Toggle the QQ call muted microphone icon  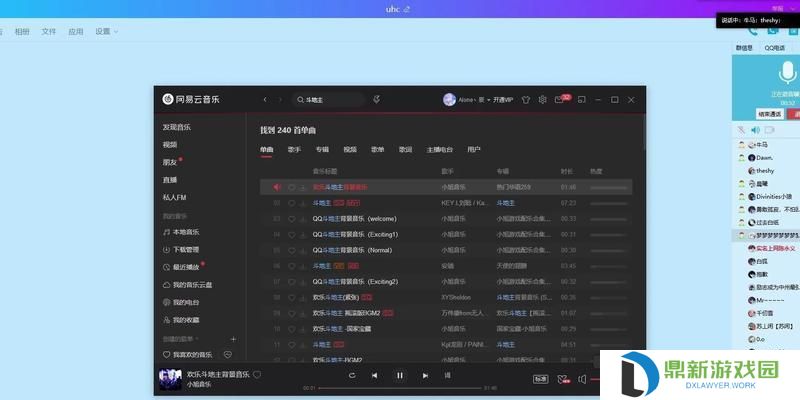point(741,130)
